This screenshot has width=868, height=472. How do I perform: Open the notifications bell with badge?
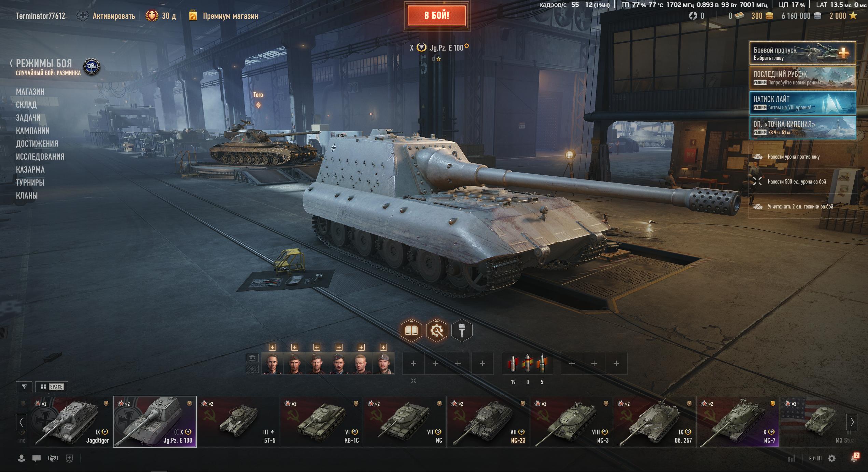(x=855, y=457)
